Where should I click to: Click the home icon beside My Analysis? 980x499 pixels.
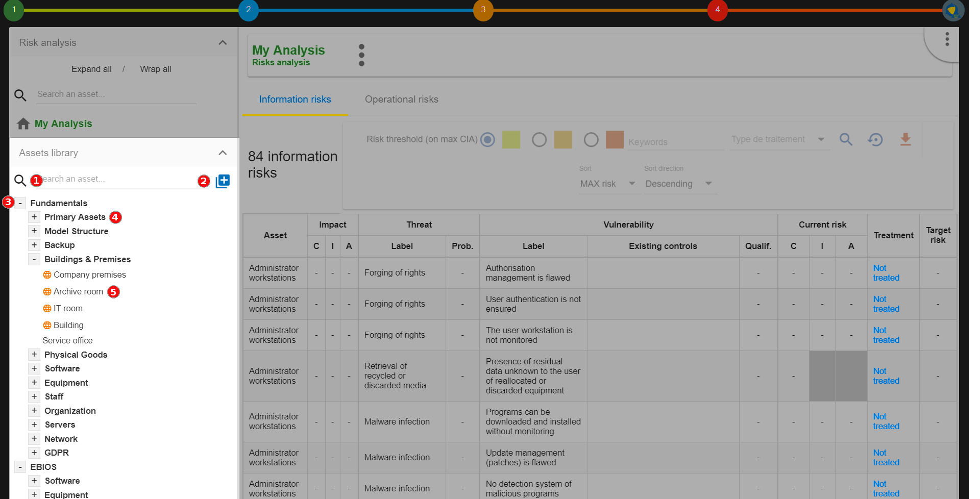click(23, 124)
